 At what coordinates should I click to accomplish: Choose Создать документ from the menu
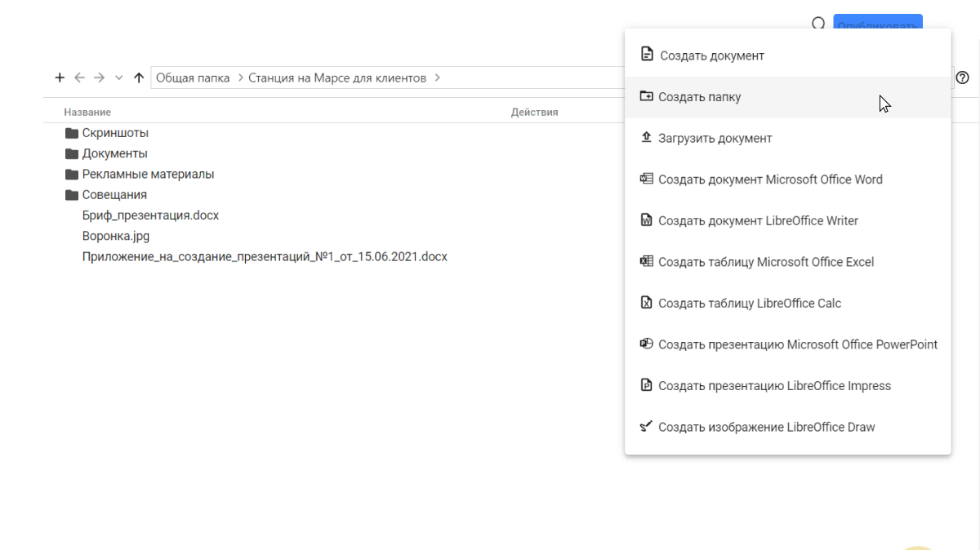point(787,55)
